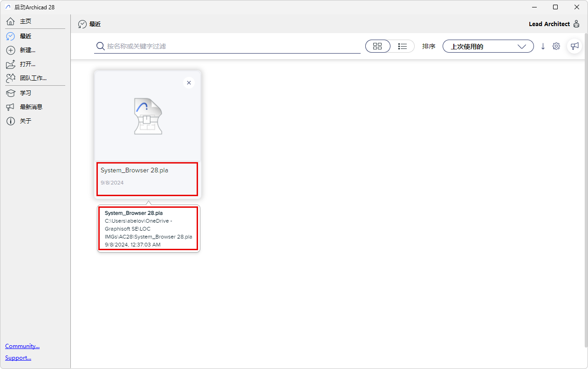Close the 启动Archicad 28 window

click(577, 7)
